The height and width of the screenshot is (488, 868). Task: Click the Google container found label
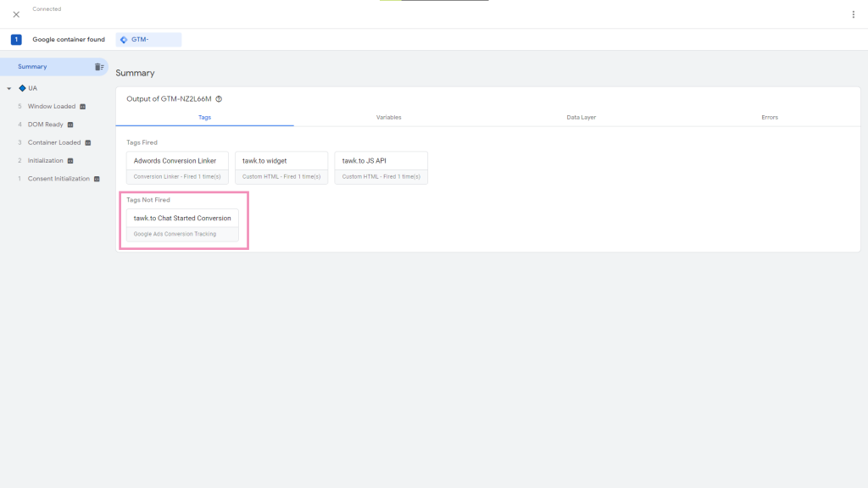coord(69,39)
